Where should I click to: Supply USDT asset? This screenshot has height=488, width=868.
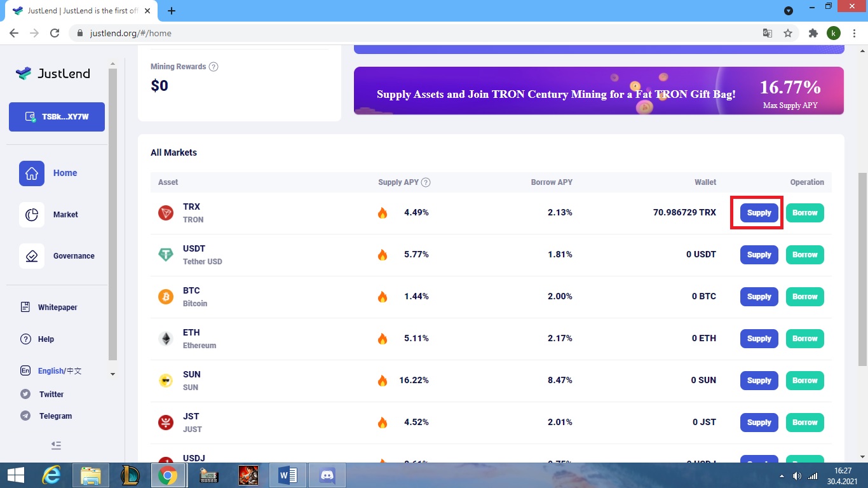coord(759,255)
